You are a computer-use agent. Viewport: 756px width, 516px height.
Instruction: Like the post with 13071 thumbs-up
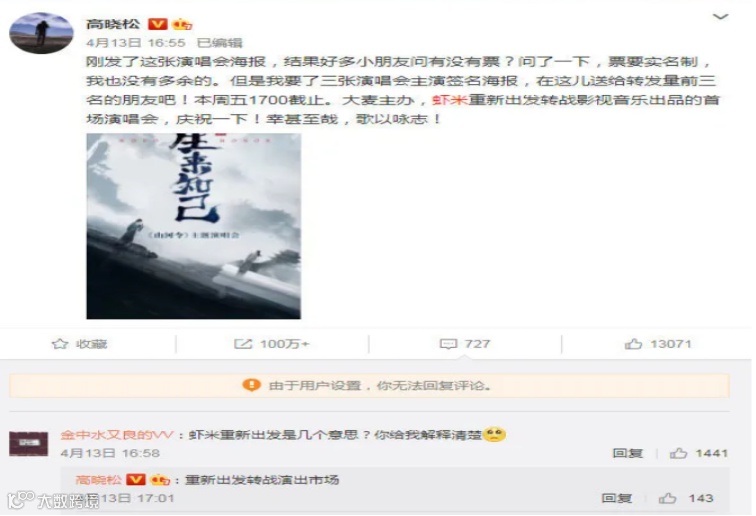click(633, 344)
